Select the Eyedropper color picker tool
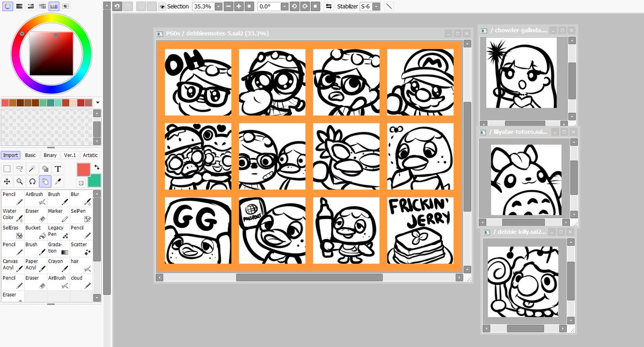 [x=58, y=182]
